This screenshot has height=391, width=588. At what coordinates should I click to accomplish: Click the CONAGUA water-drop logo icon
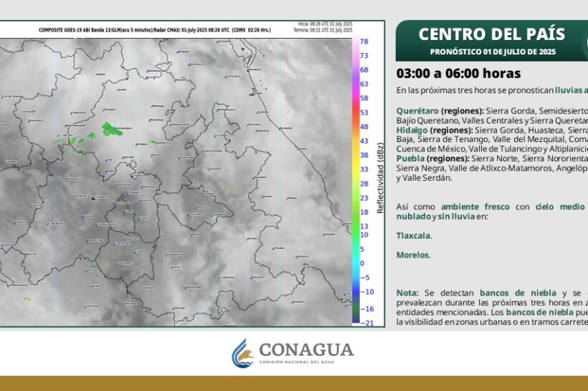(x=243, y=353)
